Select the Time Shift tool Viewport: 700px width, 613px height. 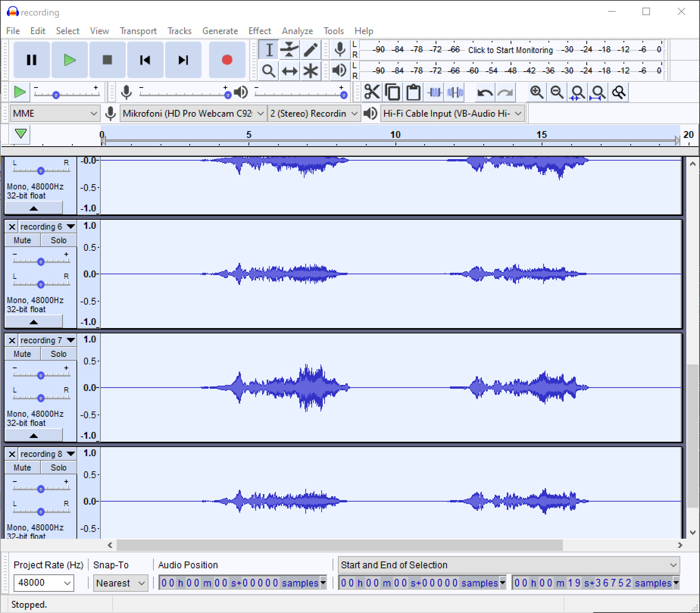[289, 71]
